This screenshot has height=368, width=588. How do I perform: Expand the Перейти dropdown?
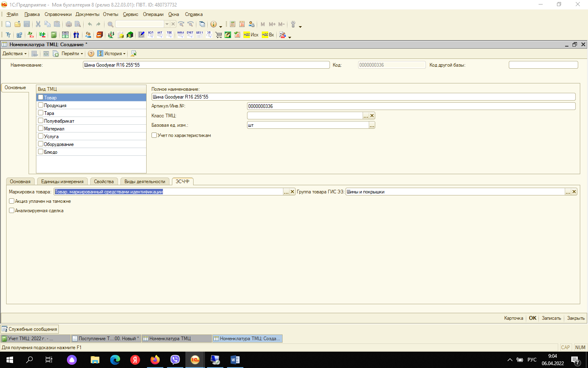[72, 54]
